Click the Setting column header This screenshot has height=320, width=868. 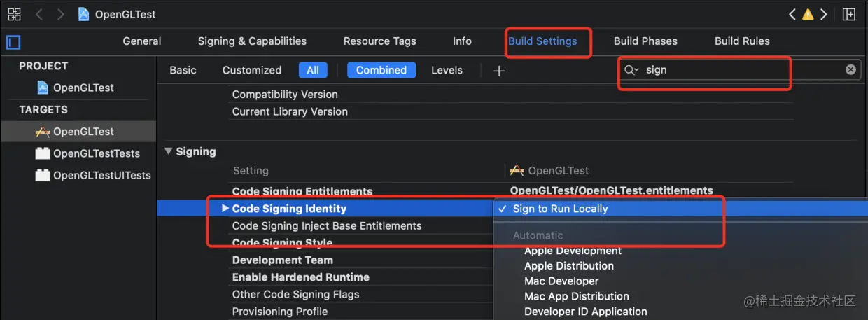click(251, 170)
